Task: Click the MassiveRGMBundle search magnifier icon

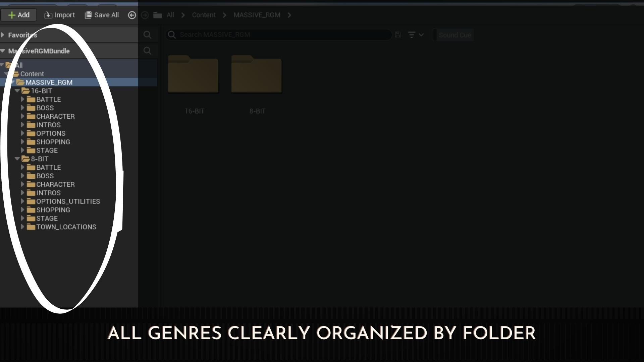Action: (x=147, y=51)
